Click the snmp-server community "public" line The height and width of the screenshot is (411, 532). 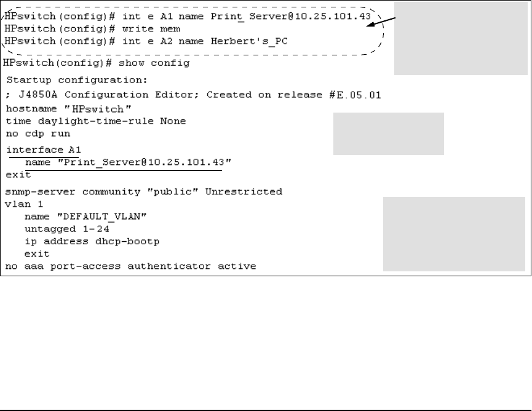[143, 192]
